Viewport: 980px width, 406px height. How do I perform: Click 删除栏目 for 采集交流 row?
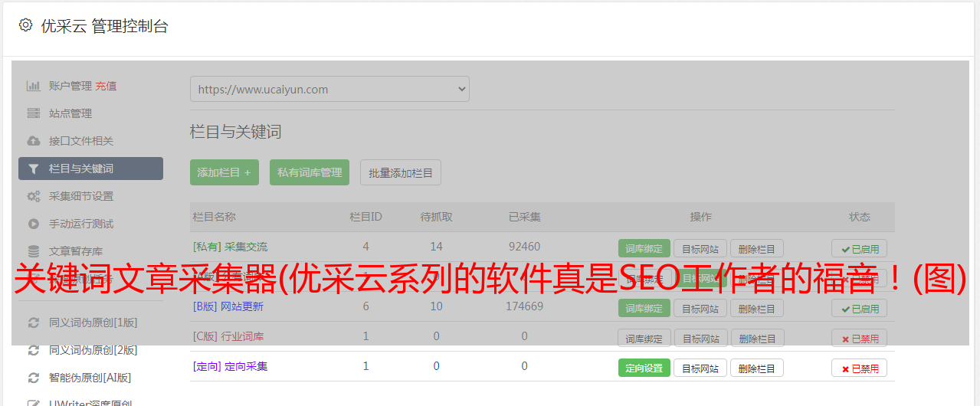[x=757, y=248]
